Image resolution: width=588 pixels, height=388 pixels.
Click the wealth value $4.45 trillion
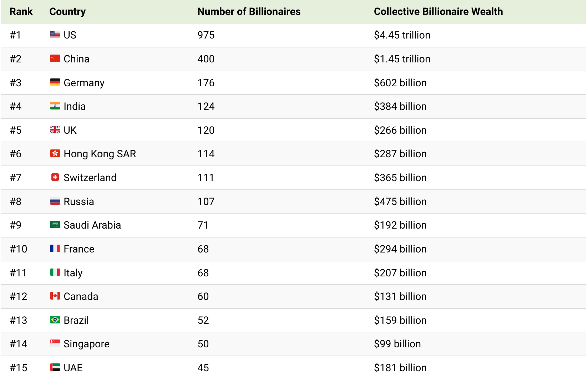coord(402,35)
